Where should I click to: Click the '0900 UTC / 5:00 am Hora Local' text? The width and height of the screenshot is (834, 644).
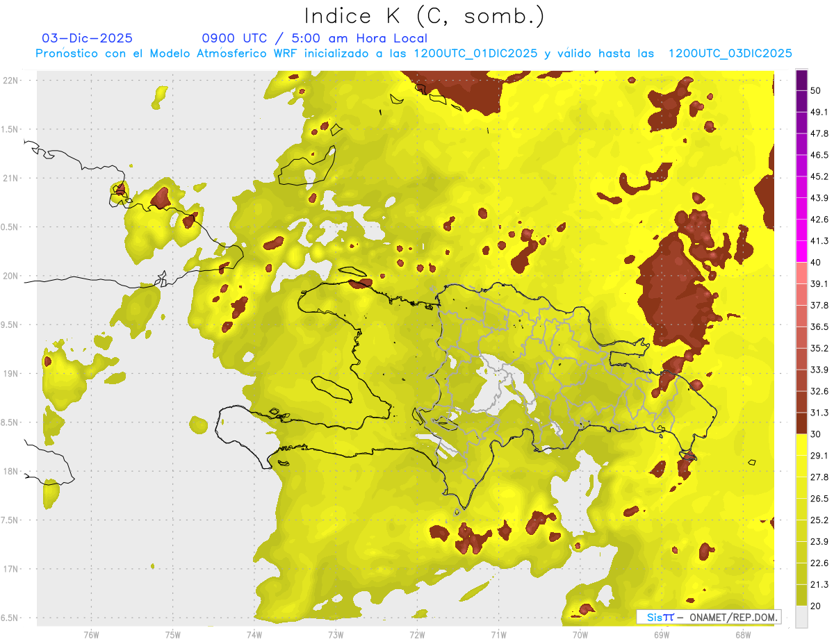[315, 38]
